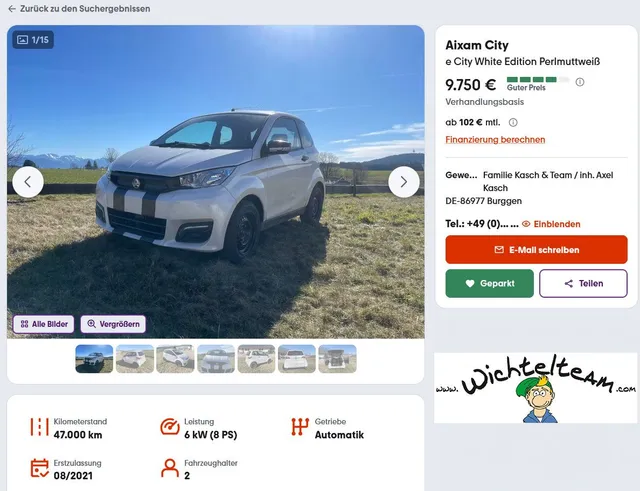
Task: Select the first gallery thumbnail
Action: click(95, 359)
